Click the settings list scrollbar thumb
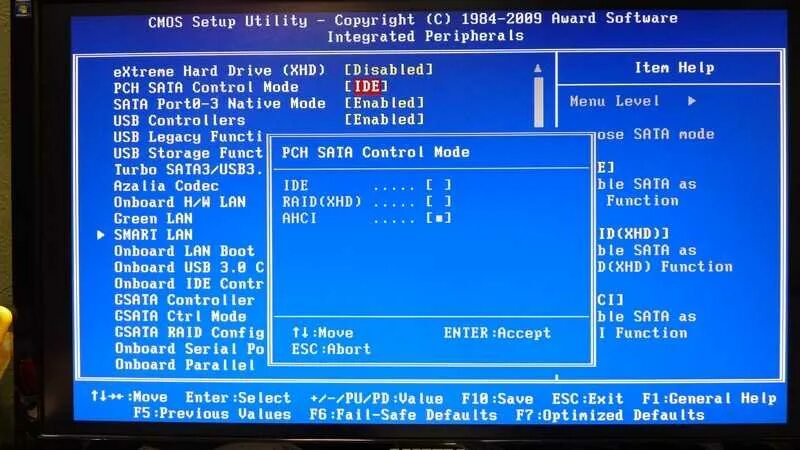Viewport: 800px width, 450px height. point(538,102)
